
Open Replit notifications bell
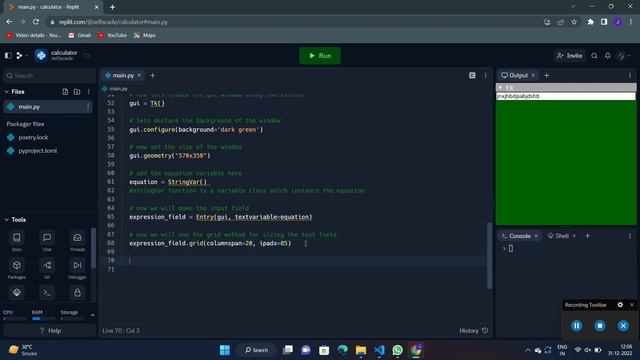608,56
